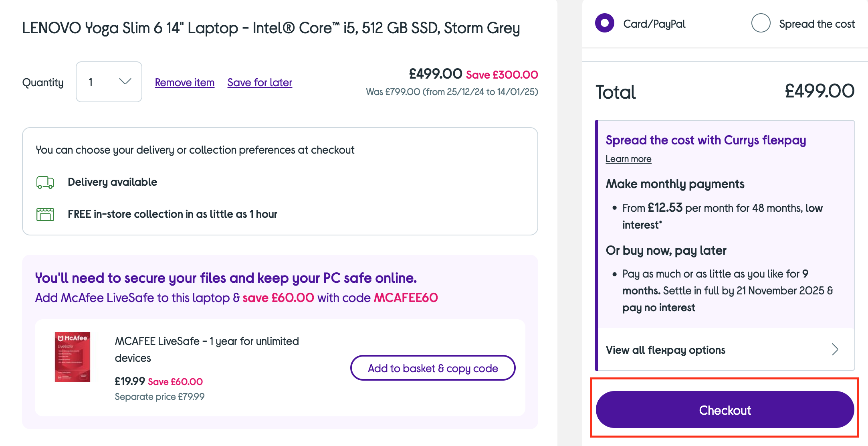Click Add to basket & copy code
This screenshot has height=446, width=868.
pyautogui.click(x=433, y=368)
